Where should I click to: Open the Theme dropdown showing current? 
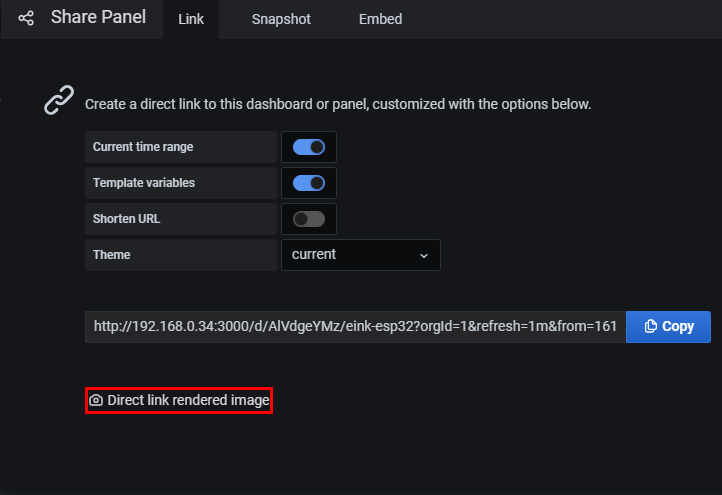tap(361, 255)
